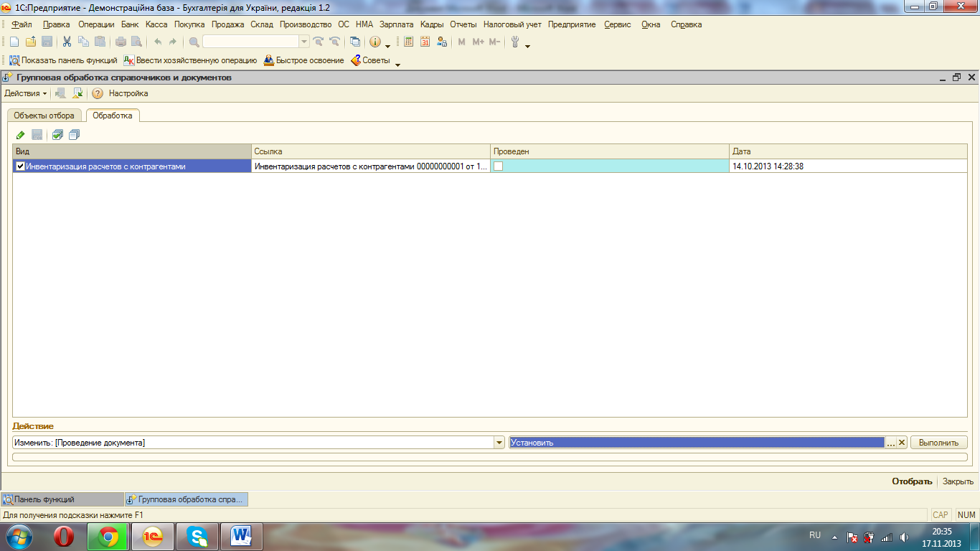Screen dimensions: 980x551
Task: Click the Print printer icon
Action: pyautogui.click(x=121, y=42)
